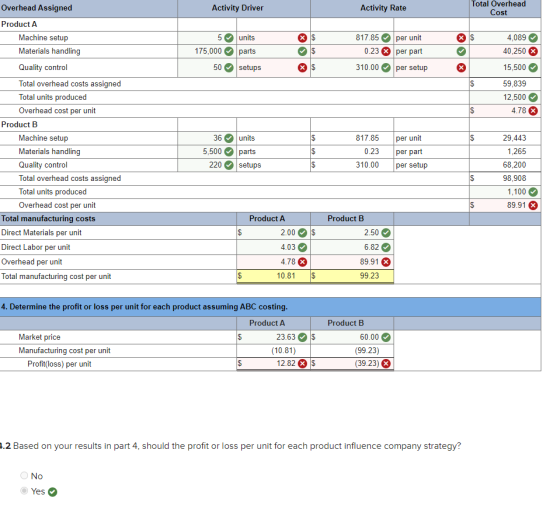
Task: Click Product A market price field 23.63
Action: click(273, 337)
